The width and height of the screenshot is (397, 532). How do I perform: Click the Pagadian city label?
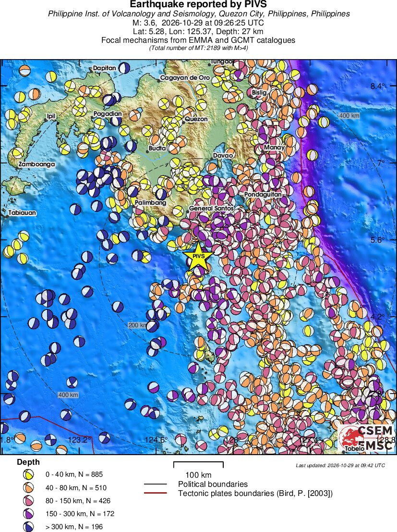click(108, 114)
